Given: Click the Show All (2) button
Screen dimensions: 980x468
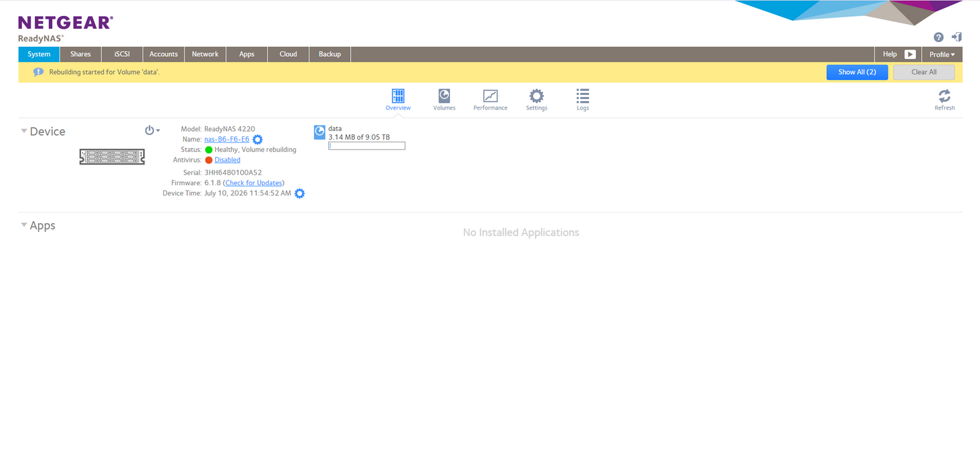Looking at the screenshot, I should [857, 72].
